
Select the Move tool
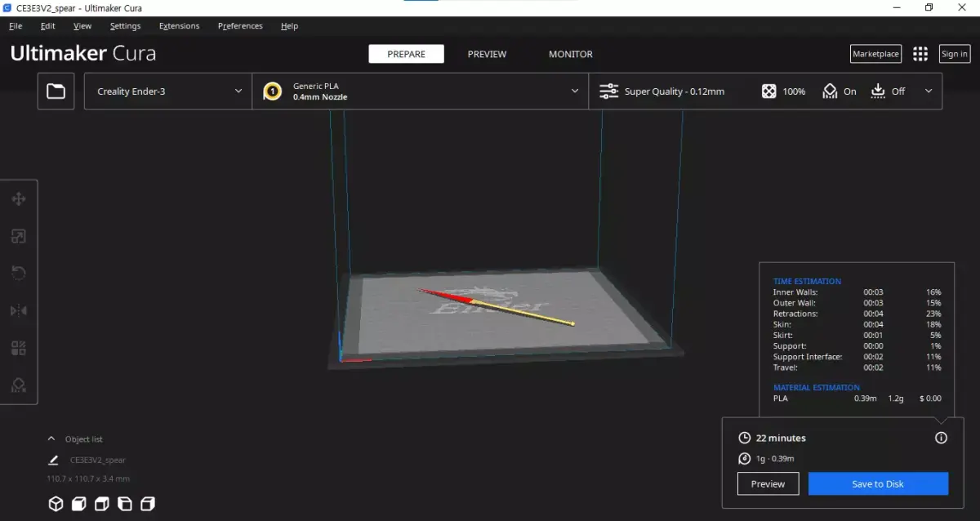click(x=19, y=198)
